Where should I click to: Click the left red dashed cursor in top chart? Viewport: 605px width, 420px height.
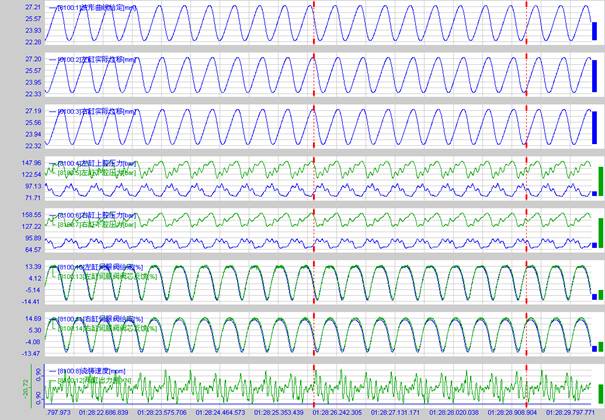click(313, 25)
